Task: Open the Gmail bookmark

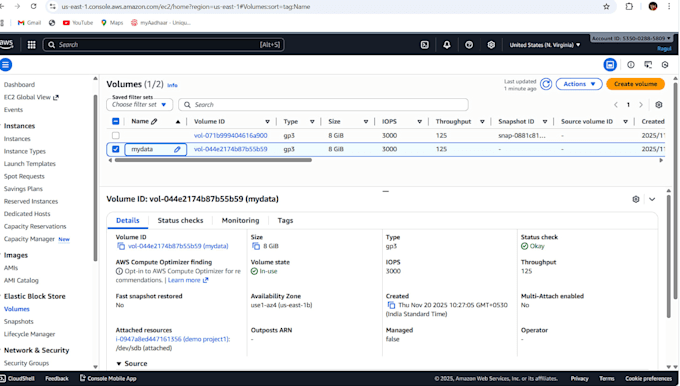Action: pos(29,23)
